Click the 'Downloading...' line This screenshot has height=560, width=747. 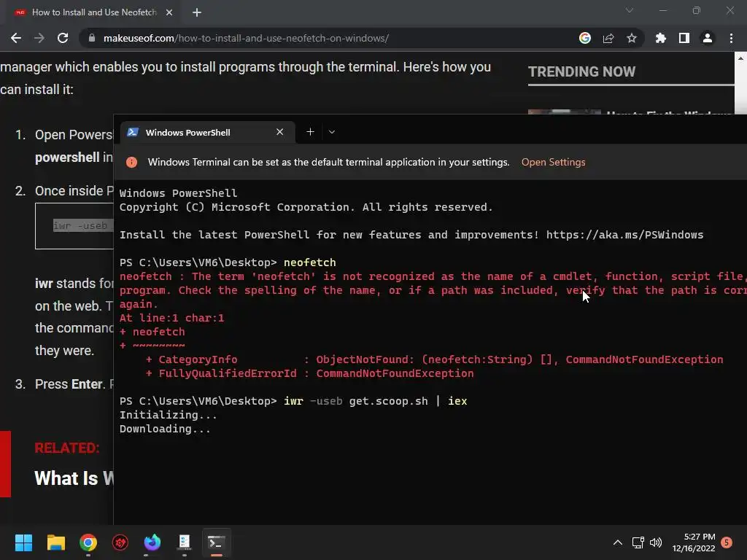pyautogui.click(x=165, y=429)
